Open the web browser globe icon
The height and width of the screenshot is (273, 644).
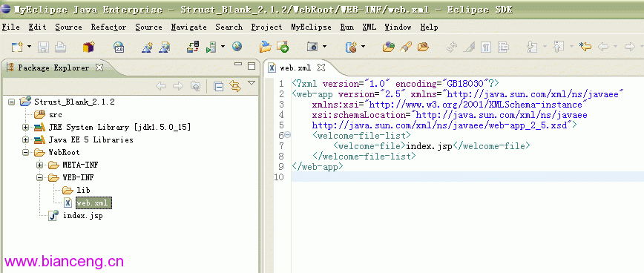pyautogui.click(x=237, y=47)
